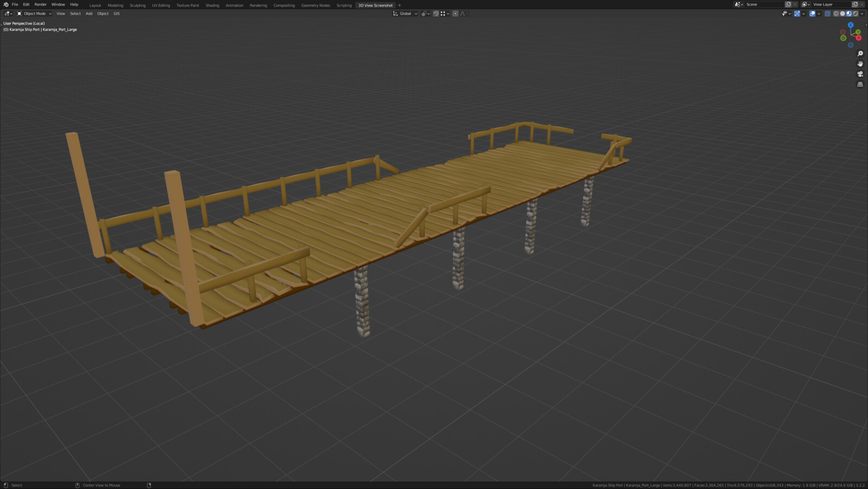868x489 pixels.
Task: Switch to the Sculpting workspace tab
Action: point(138,5)
